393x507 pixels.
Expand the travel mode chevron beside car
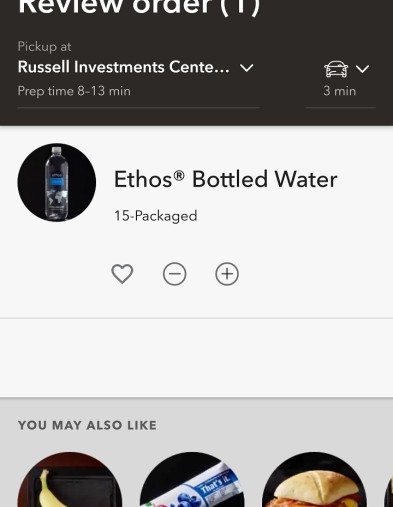pos(362,69)
